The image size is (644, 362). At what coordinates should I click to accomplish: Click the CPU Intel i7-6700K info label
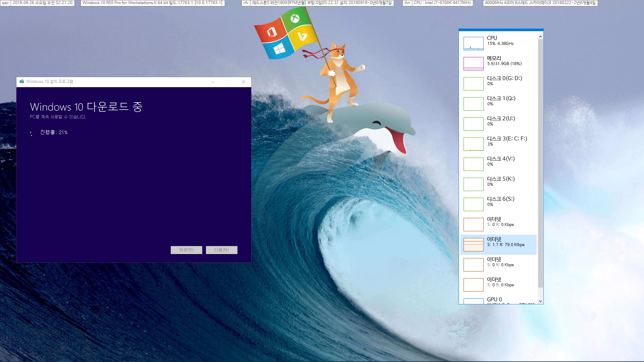(x=442, y=3)
